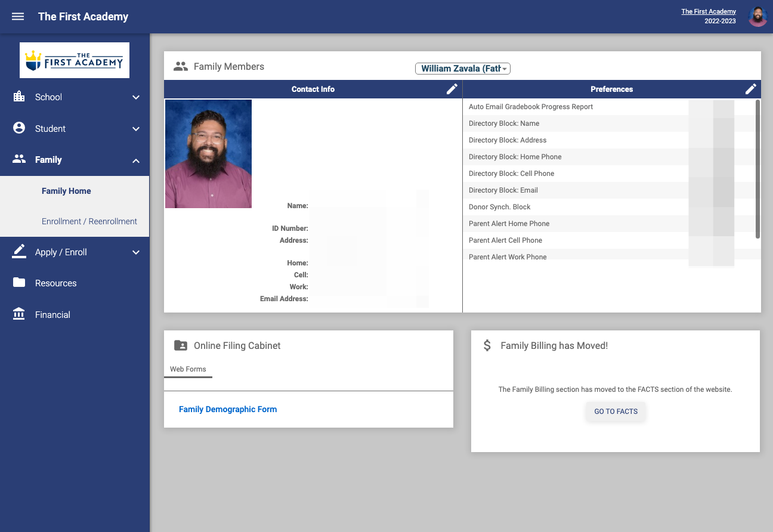773x532 pixels.
Task: Open the hamburger navigation menu
Action: tap(18, 17)
